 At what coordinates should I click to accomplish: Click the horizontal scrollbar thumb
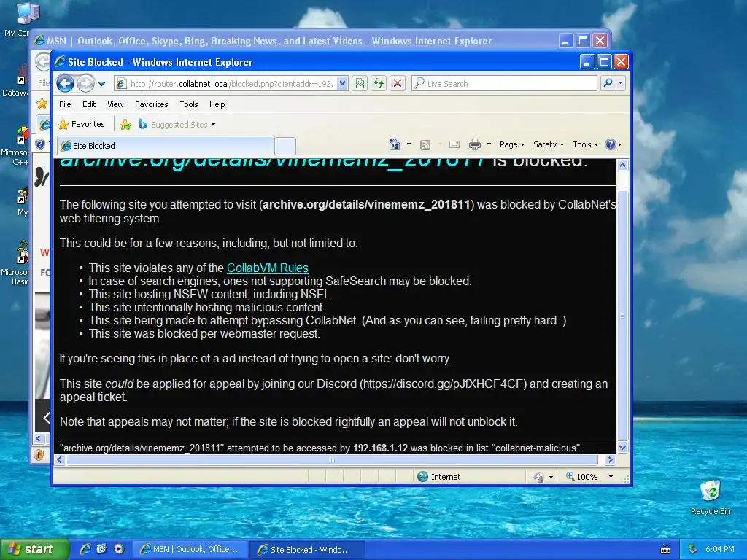pyautogui.click(x=332, y=460)
